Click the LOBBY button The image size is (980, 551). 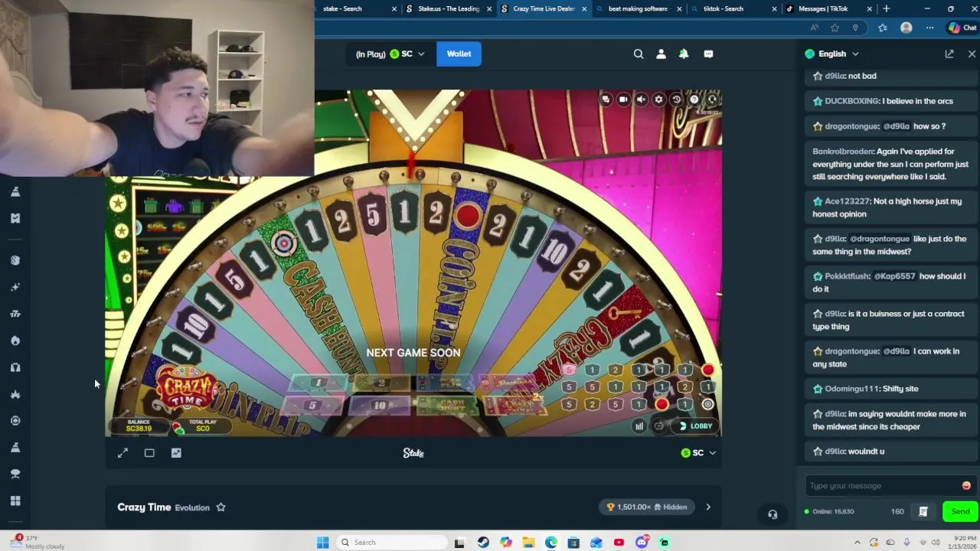[x=695, y=426]
